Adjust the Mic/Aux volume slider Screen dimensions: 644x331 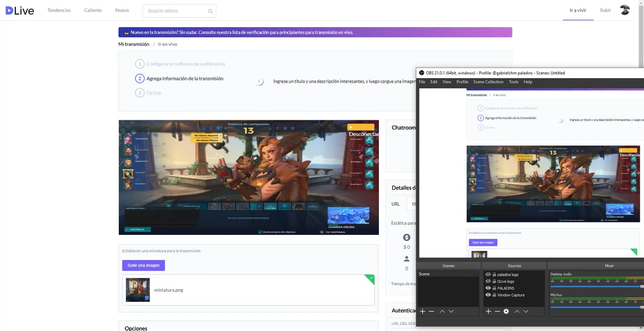point(597,307)
